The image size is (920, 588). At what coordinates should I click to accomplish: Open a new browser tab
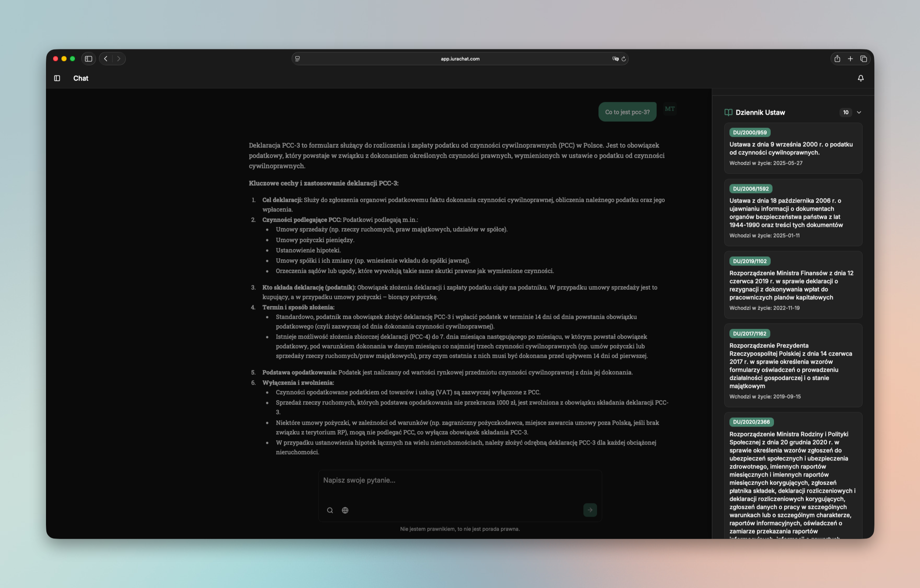click(850, 59)
